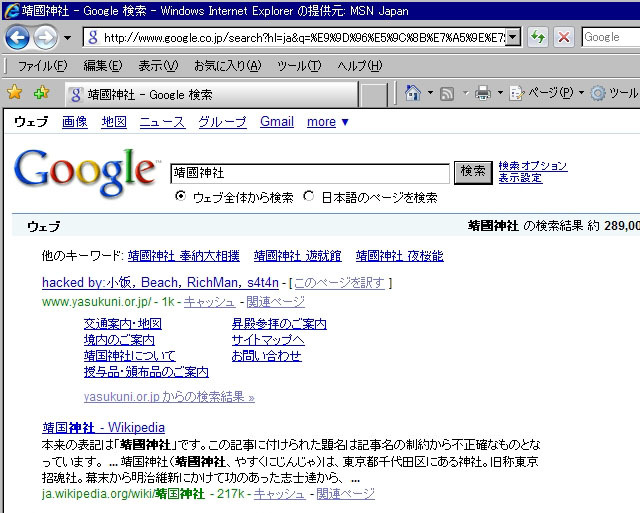The image size is (640, 513).
Task: Click the 授与品・頒布品のご案内 sitelink
Action: pos(146,372)
